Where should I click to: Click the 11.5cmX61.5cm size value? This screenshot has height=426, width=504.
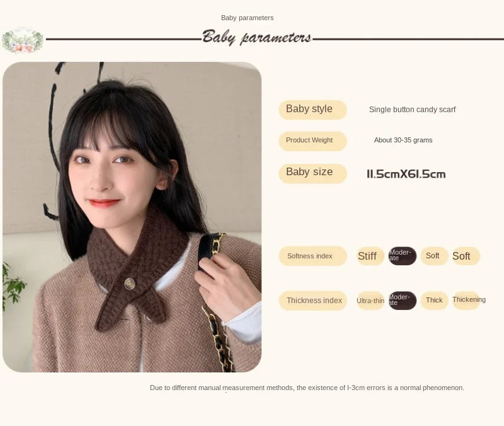[x=406, y=174]
